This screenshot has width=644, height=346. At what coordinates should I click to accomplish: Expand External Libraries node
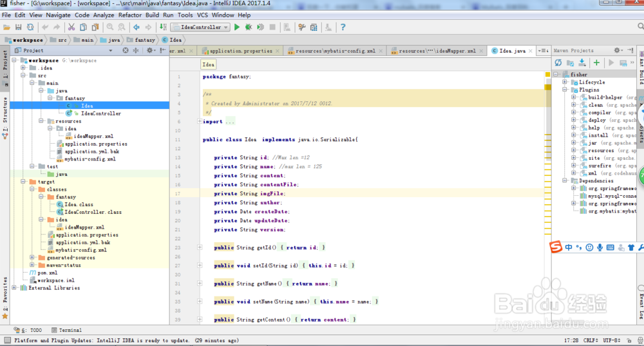click(14, 287)
